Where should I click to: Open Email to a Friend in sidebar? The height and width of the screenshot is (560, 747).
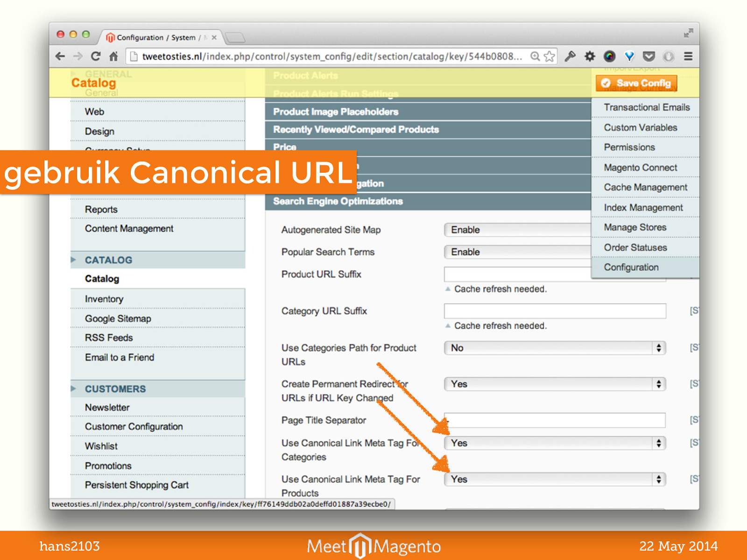[x=158, y=357]
